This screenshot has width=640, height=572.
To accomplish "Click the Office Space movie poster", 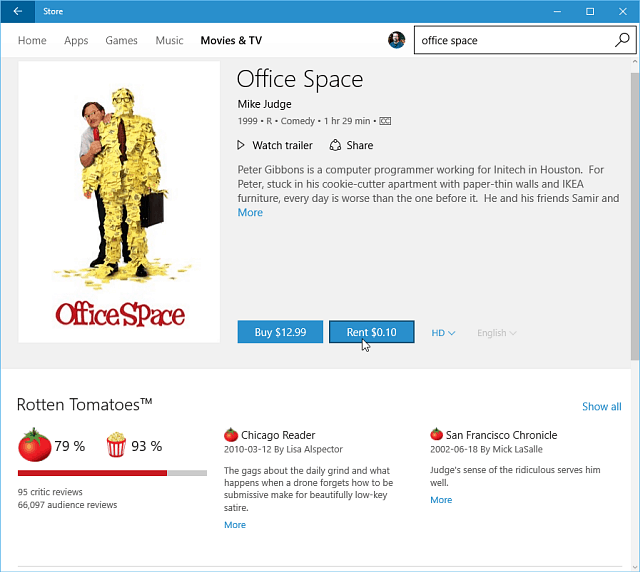I will pyautogui.click(x=119, y=202).
